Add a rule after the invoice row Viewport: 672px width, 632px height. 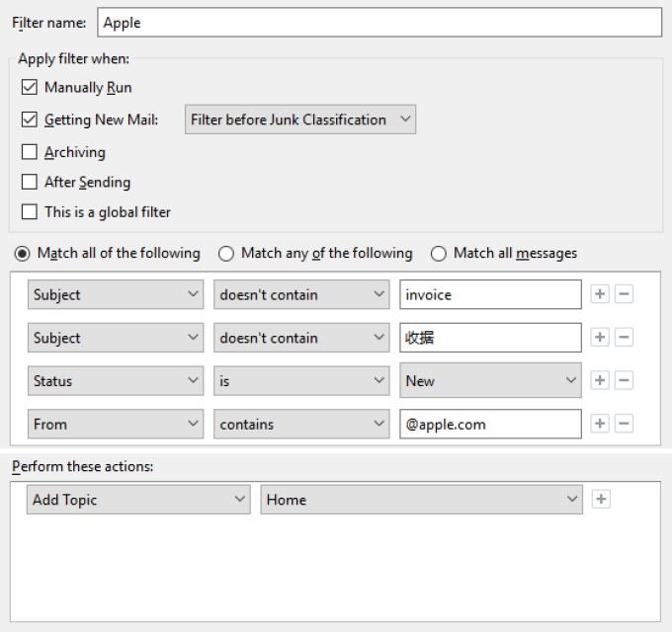tap(600, 294)
